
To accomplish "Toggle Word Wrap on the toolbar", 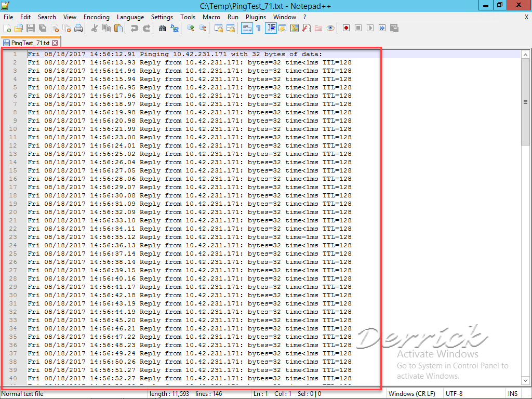I will (x=246, y=28).
